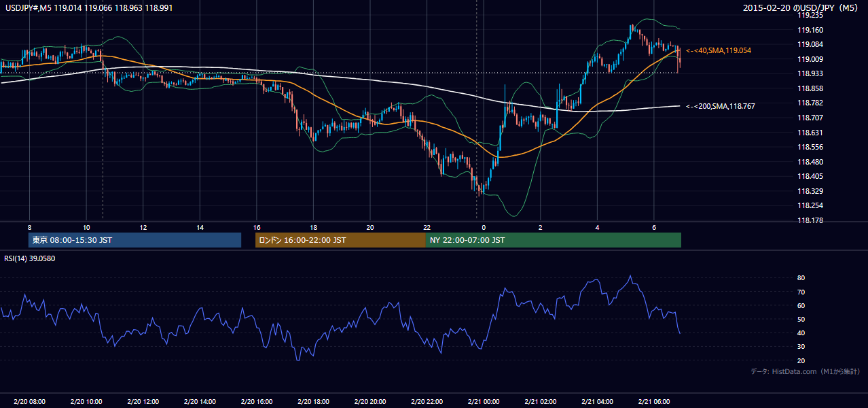Click price axis value 119.235
The height and width of the screenshot is (408, 868).
click(810, 14)
